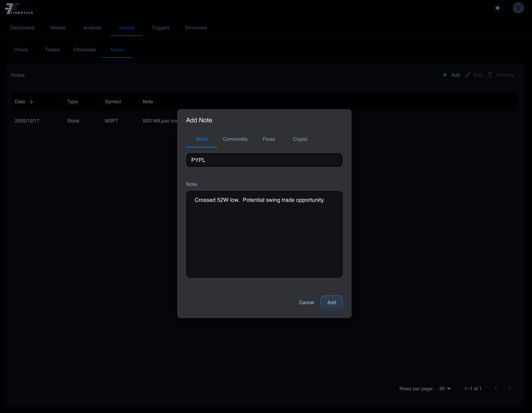The image size is (532, 413).
Task: Click the PYPL symbol input field
Action: pyautogui.click(x=264, y=160)
